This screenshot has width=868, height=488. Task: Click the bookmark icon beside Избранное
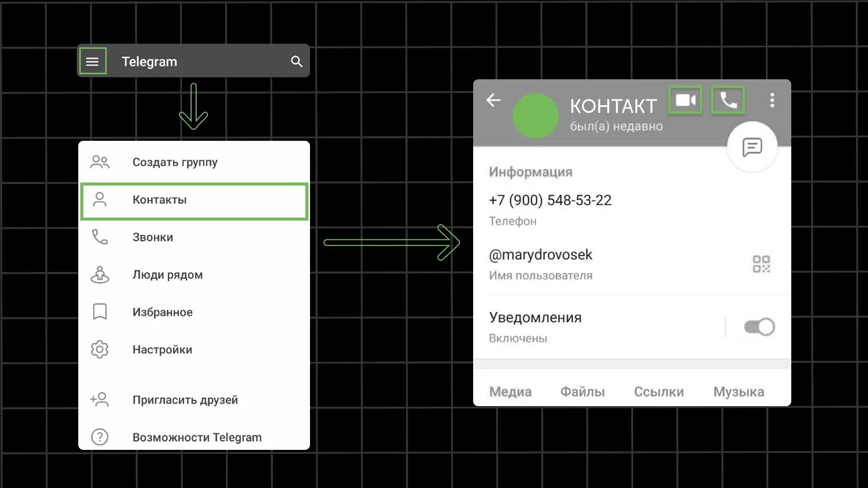[100, 312]
